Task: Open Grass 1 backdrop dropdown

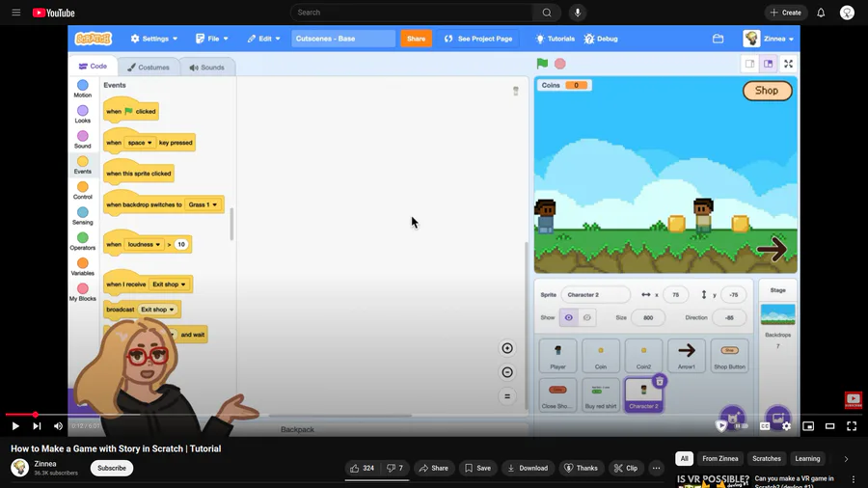Action: tap(203, 204)
